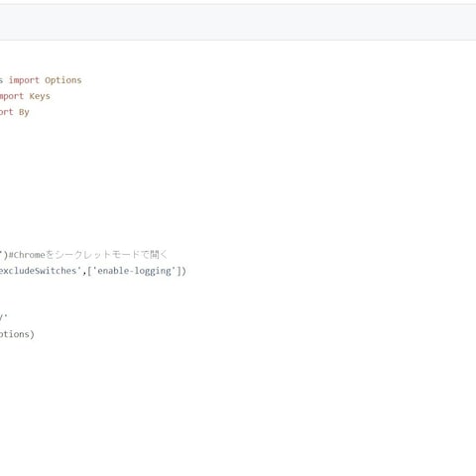Click the 'otions)' text in the code
This screenshot has height=476, width=476.
17,334
